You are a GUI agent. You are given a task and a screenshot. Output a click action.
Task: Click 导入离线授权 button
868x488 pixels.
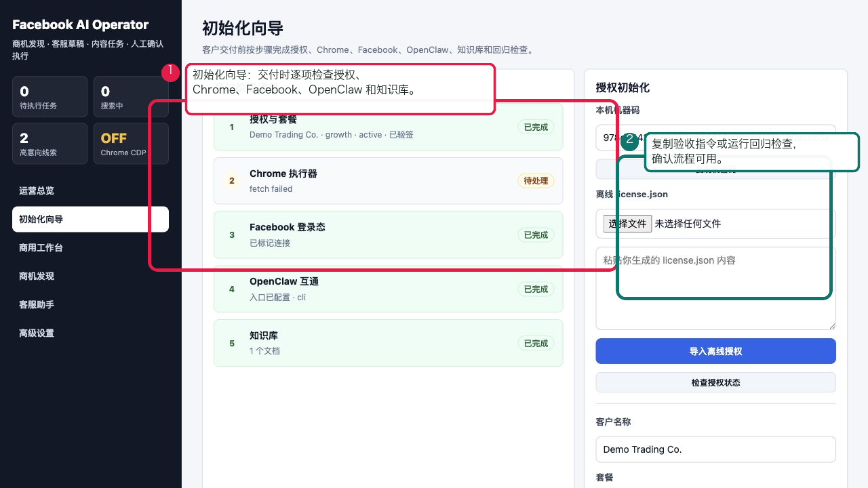pos(716,351)
